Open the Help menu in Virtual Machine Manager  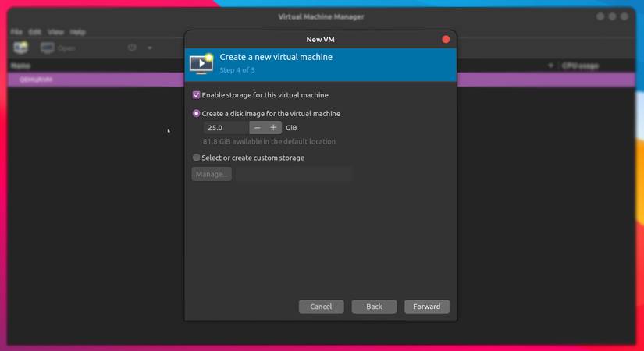(77, 32)
